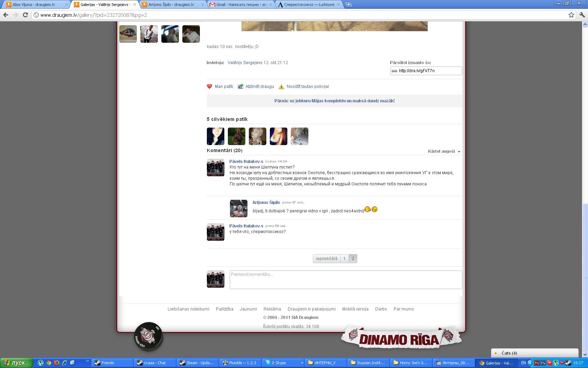
Task: Switch to the Lurkmore tab
Action: click(307, 5)
